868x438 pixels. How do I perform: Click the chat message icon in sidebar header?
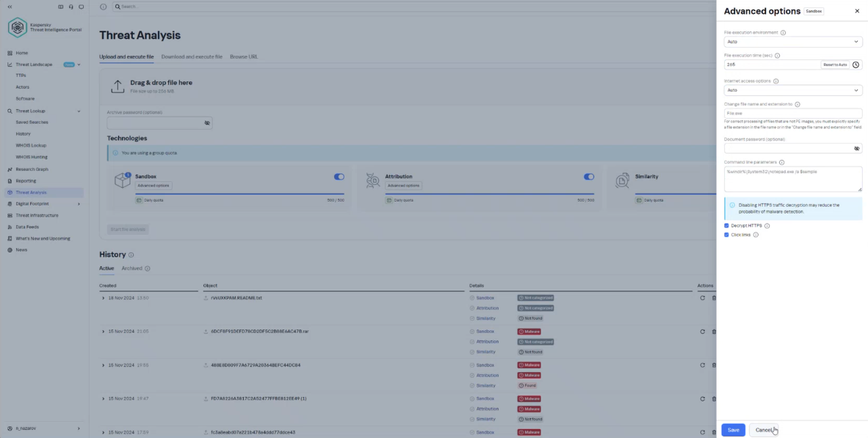tap(82, 7)
